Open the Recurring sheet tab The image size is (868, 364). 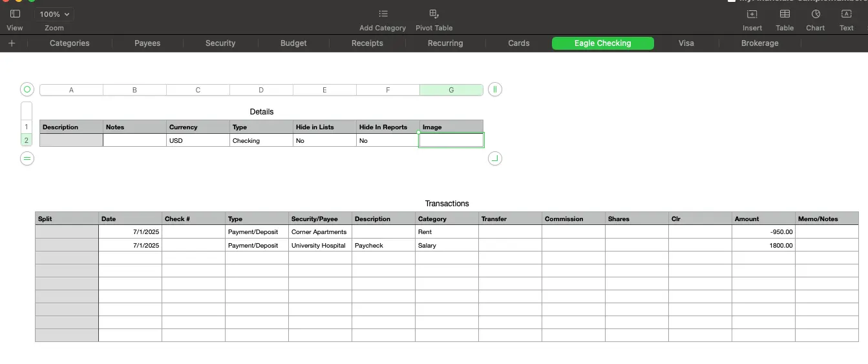coord(445,43)
